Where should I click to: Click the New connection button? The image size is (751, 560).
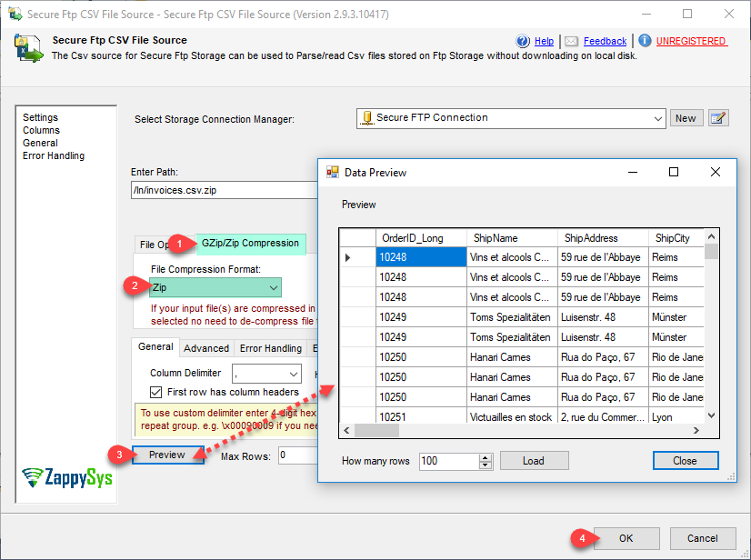686,118
